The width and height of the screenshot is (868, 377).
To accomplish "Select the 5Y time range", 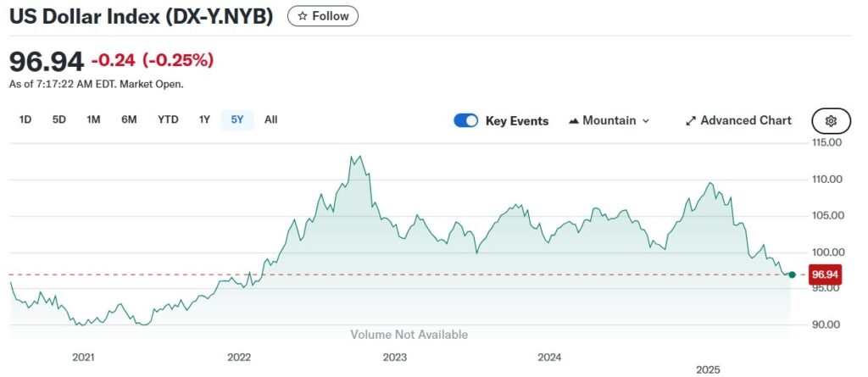I will coord(237,119).
